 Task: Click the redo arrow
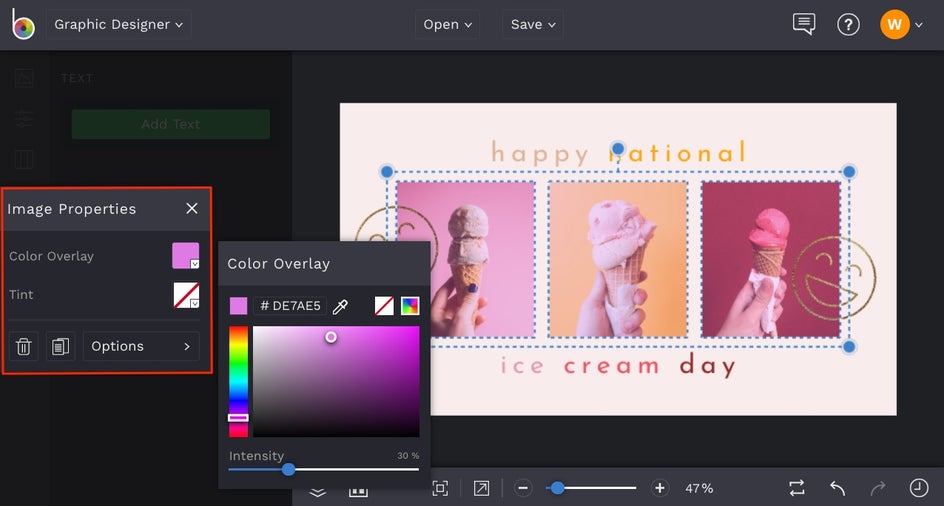(878, 488)
